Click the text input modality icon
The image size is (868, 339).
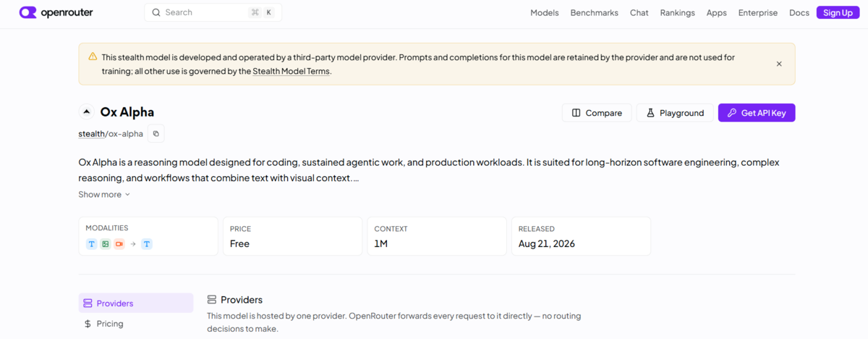click(x=92, y=244)
